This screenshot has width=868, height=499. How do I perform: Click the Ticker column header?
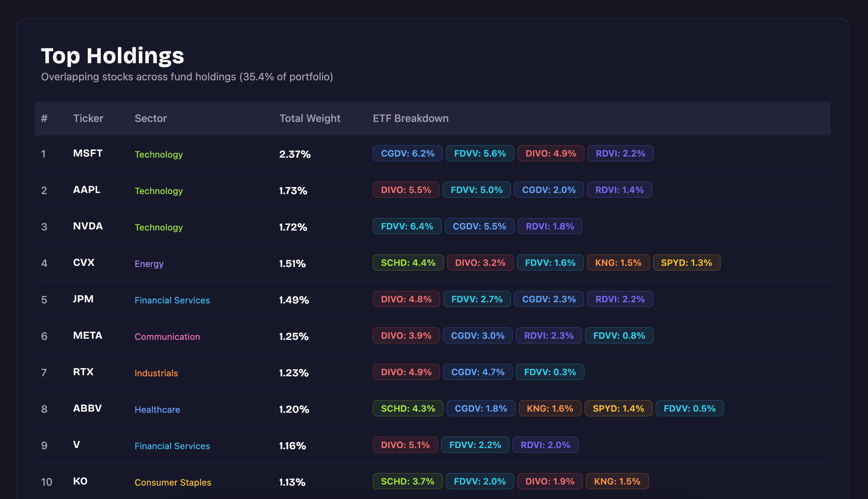click(88, 118)
